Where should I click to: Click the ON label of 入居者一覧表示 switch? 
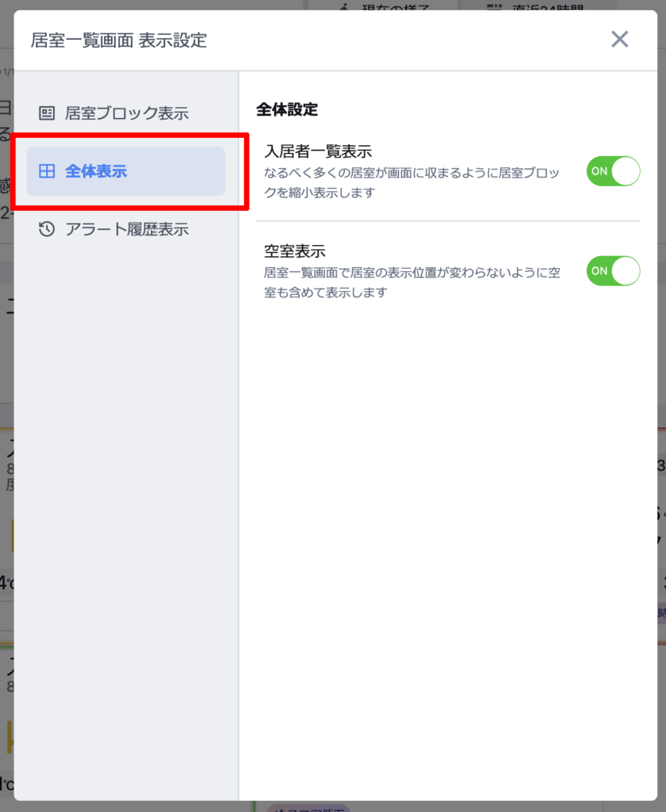coord(599,171)
